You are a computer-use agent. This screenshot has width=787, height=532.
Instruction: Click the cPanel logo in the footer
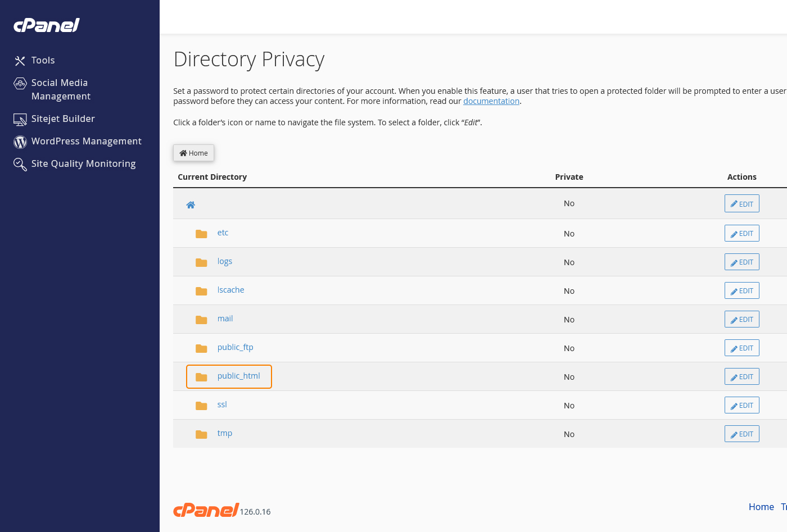click(206, 510)
